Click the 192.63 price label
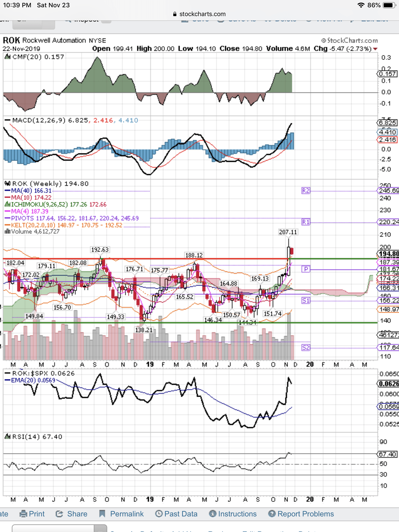Image resolution: width=399 pixels, height=532 pixels. coord(100,250)
